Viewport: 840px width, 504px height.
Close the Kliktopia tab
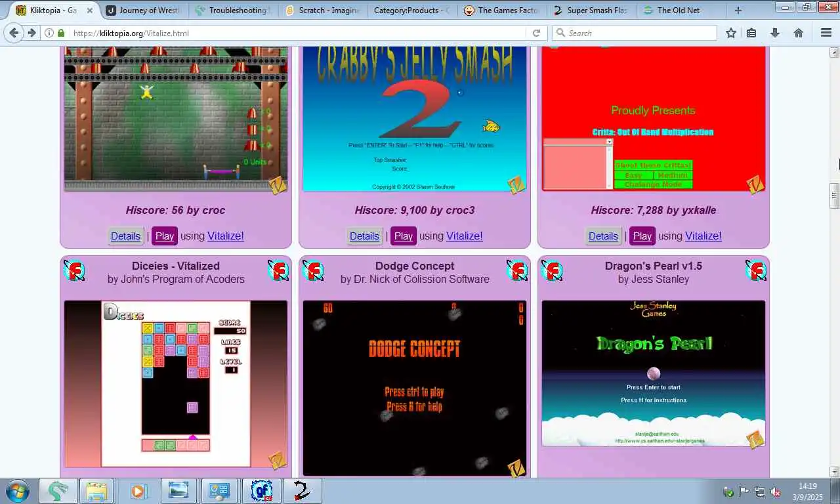pos(90,10)
